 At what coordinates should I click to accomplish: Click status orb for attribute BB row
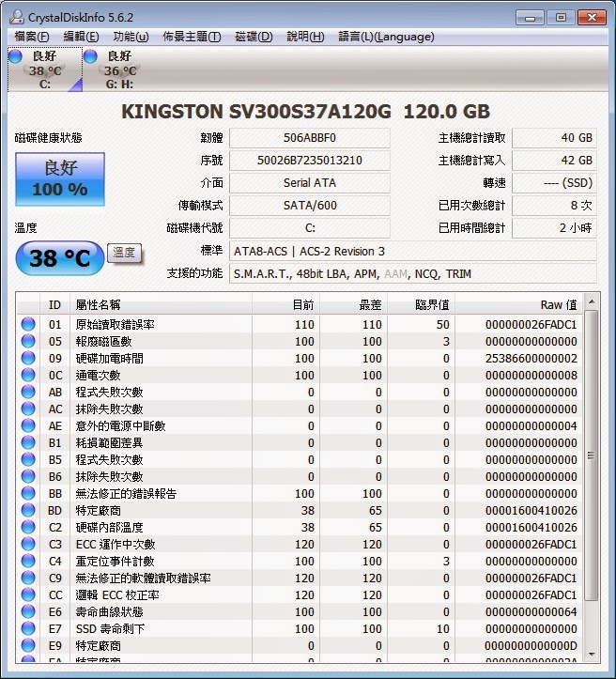[28, 493]
